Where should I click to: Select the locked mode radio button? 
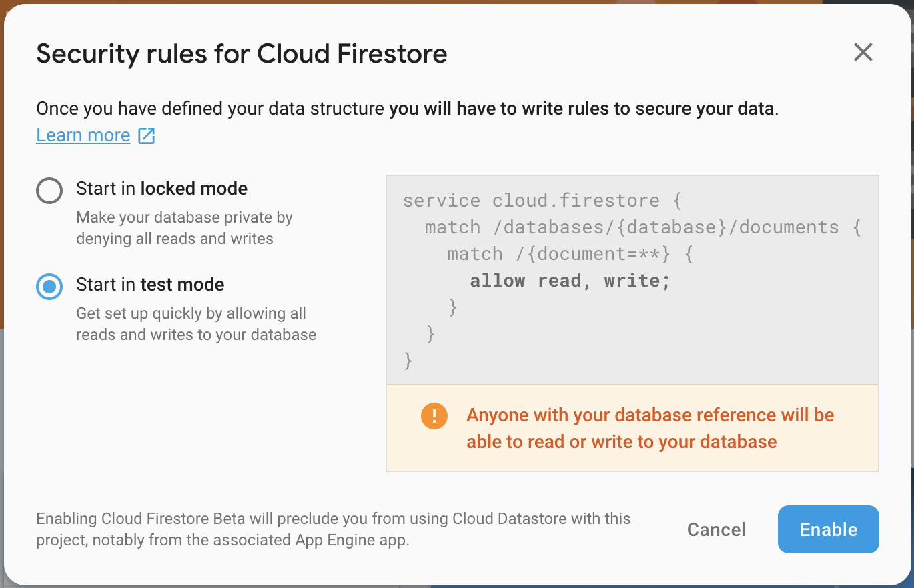49,191
